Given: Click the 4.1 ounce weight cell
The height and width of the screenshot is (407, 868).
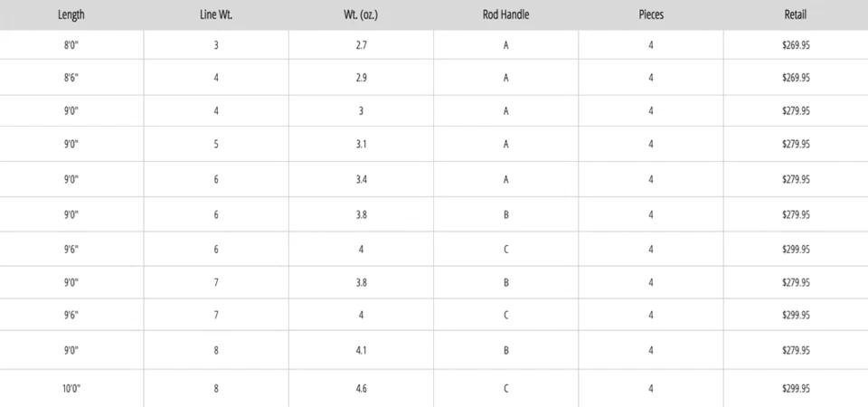Looking at the screenshot, I should pos(361,350).
